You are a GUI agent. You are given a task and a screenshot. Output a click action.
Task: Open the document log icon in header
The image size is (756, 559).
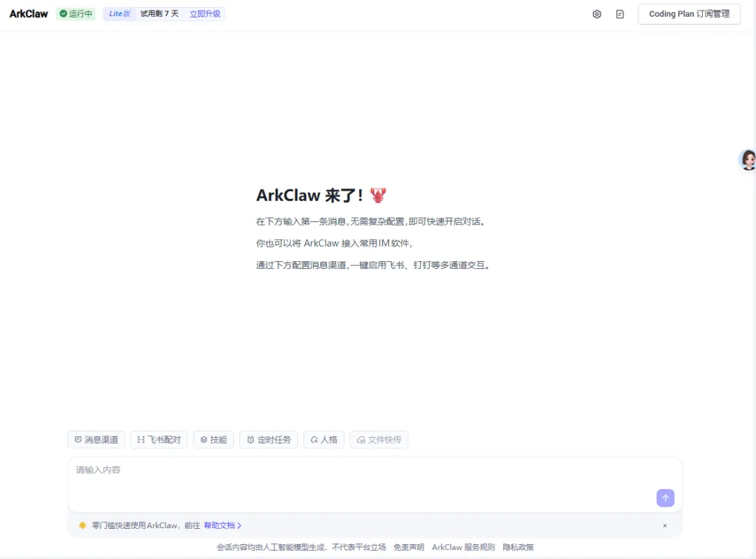point(620,14)
